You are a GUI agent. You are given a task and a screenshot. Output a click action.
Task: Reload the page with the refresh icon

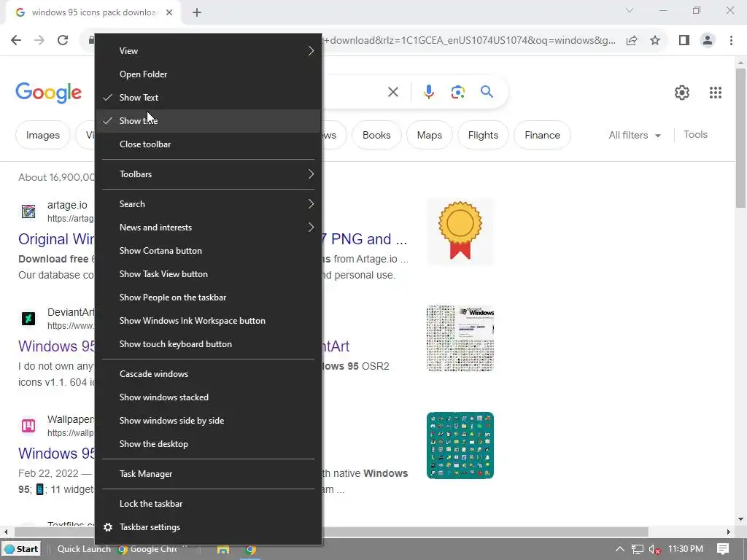pyautogui.click(x=63, y=40)
